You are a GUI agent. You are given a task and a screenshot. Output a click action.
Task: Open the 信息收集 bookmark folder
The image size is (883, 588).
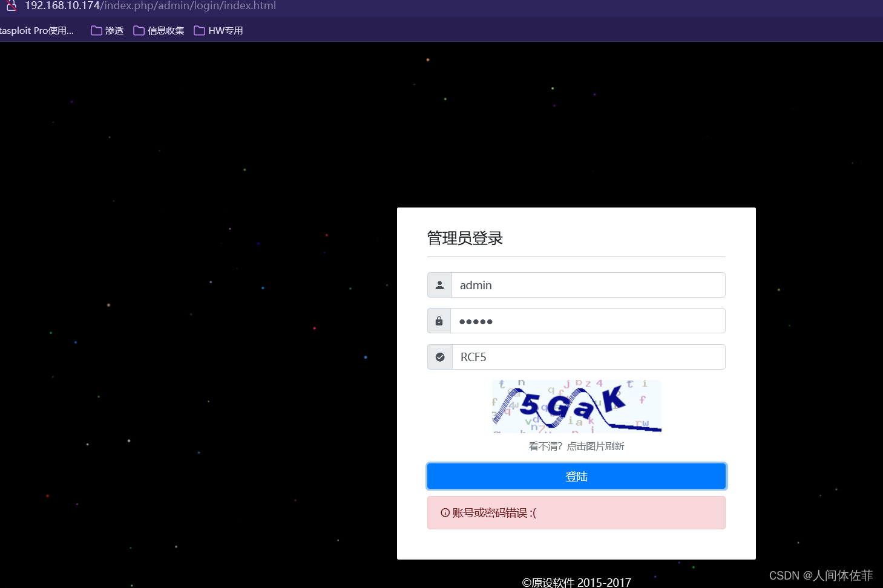(x=159, y=30)
